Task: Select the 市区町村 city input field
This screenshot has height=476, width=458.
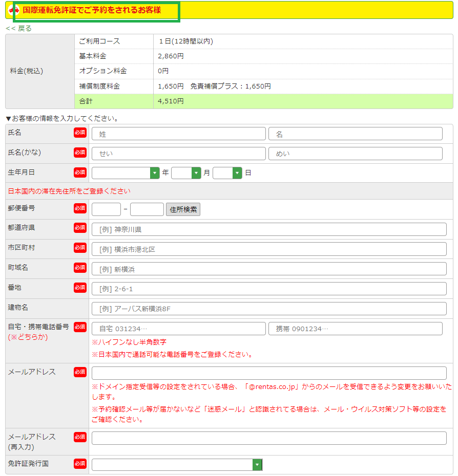Action: 269,249
